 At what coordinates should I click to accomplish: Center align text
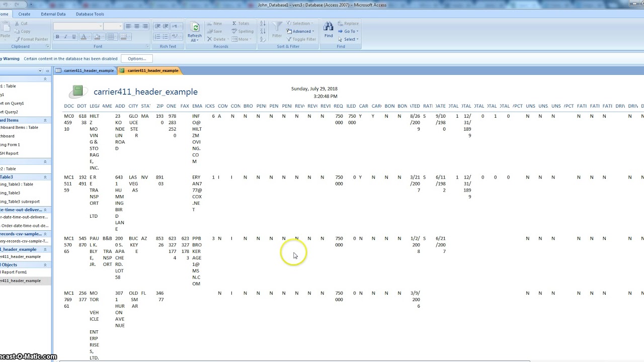click(137, 26)
